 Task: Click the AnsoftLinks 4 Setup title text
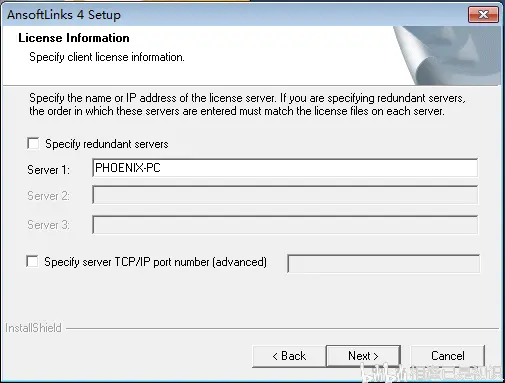(x=64, y=15)
